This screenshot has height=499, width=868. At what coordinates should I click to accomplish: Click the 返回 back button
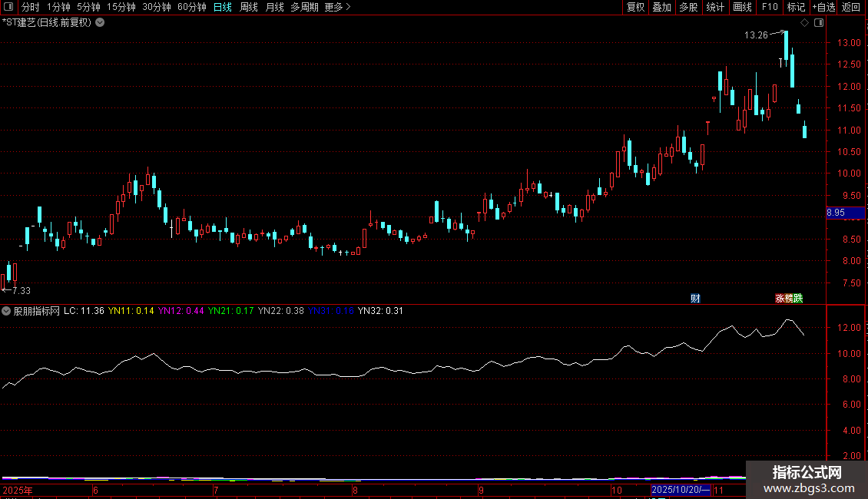[x=851, y=7]
